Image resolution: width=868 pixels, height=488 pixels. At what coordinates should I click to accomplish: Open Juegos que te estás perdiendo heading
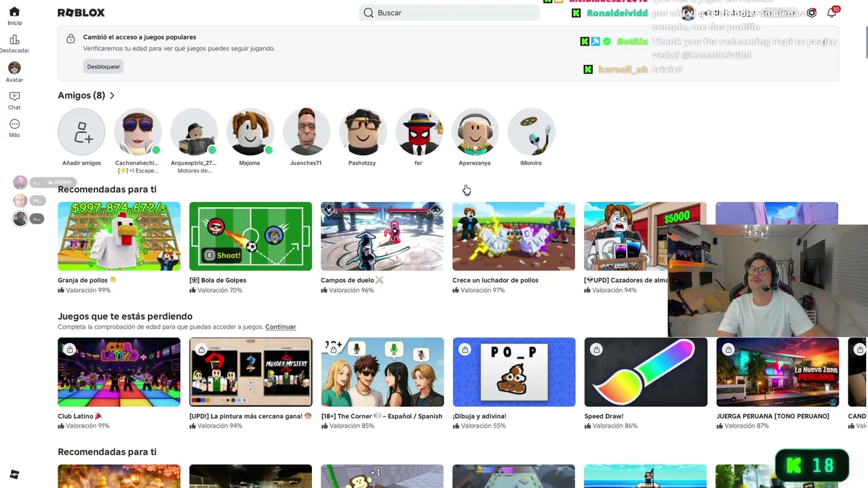click(x=125, y=317)
